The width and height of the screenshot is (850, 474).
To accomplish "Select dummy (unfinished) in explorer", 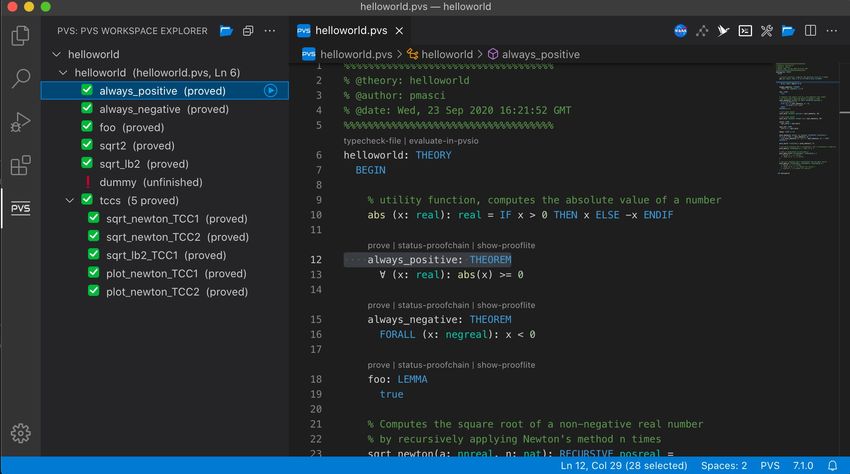I will click(165, 182).
